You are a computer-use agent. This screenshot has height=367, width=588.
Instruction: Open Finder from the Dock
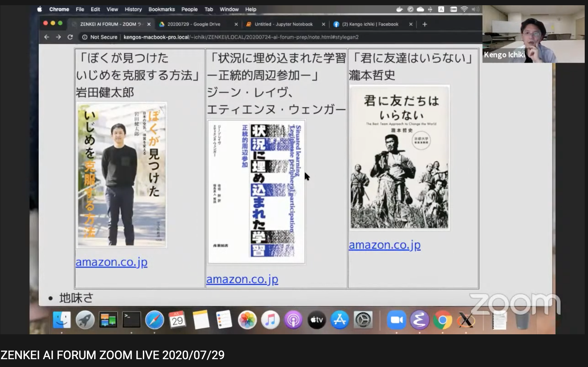[x=62, y=320]
